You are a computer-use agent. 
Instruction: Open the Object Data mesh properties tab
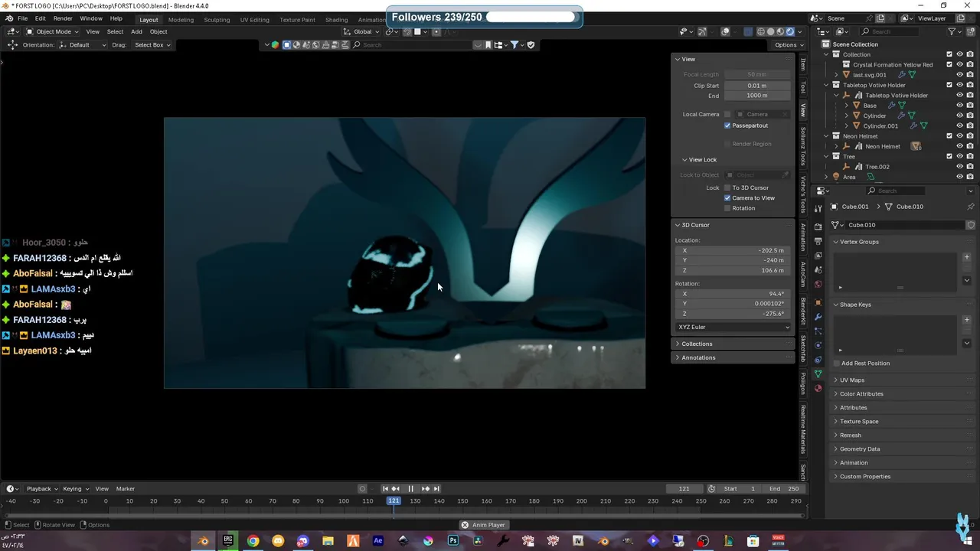pos(818,374)
